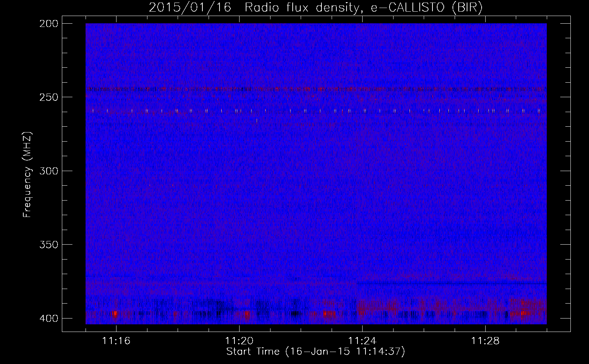This screenshot has width=589, height=364.
Task: Click the 250 frequency tick label
Action: (x=48, y=97)
